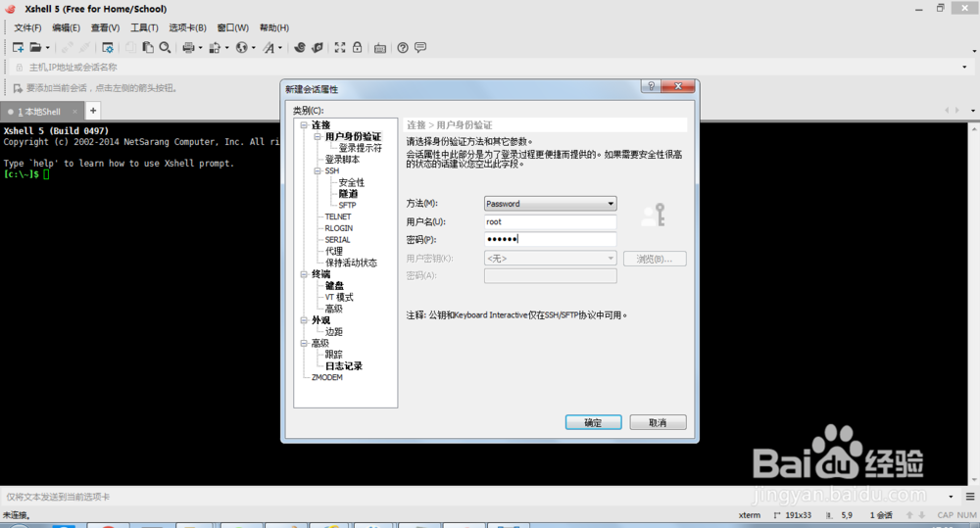Image resolution: width=980 pixels, height=528 pixels.
Task: Select 登录提示符 in the category tree
Action: coord(360,148)
